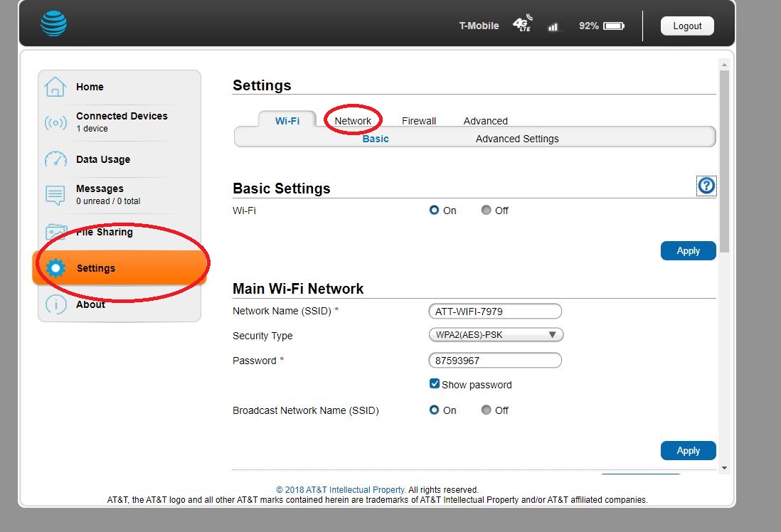Click the About info icon

pyautogui.click(x=55, y=304)
